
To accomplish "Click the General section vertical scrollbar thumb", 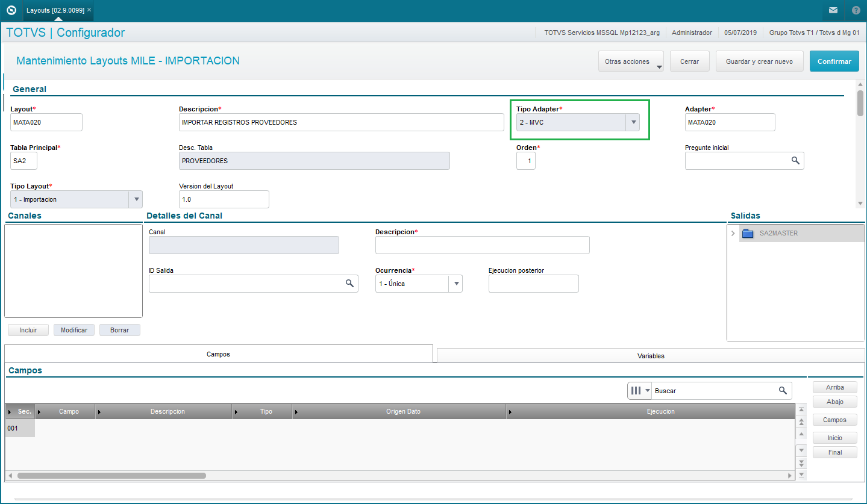I will 860,102.
